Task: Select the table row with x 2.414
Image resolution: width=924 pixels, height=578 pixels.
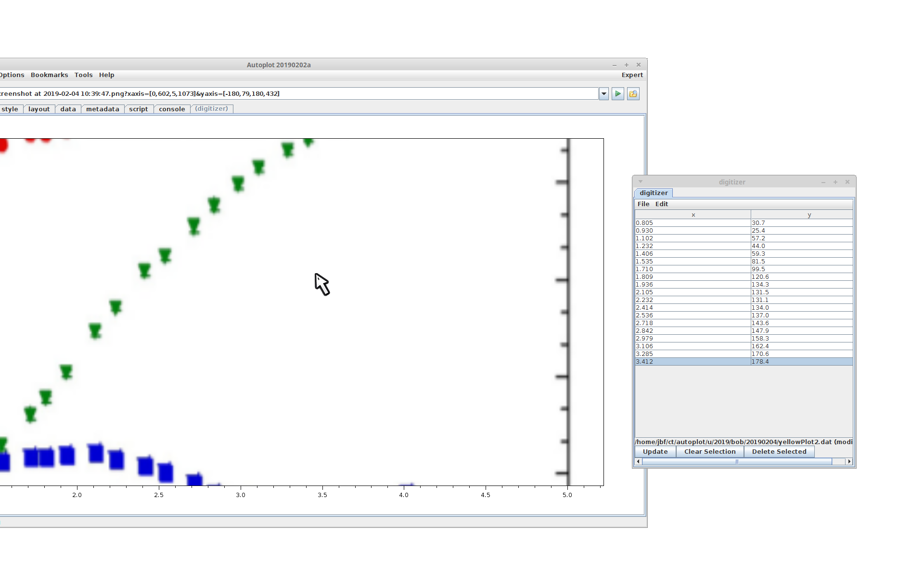Action: (744, 308)
